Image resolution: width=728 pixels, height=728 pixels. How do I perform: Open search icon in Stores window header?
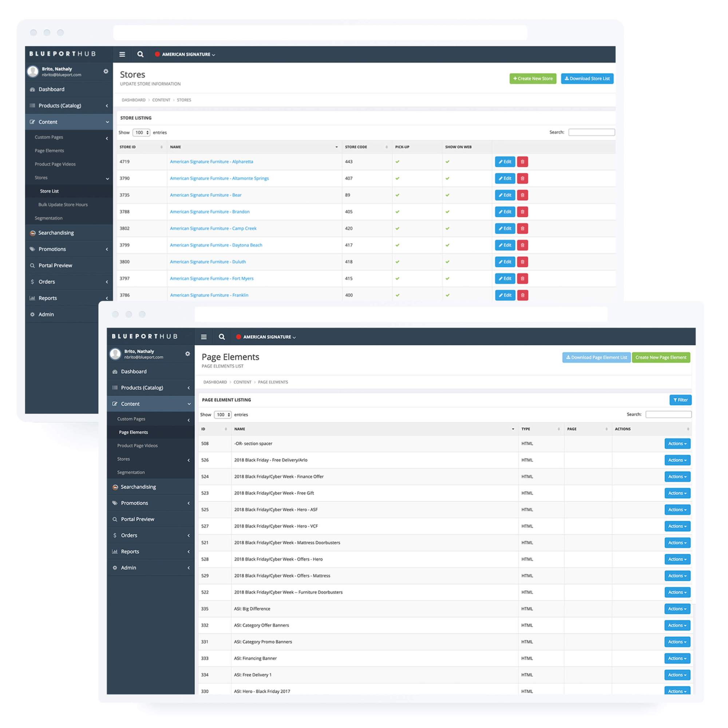pyautogui.click(x=140, y=54)
